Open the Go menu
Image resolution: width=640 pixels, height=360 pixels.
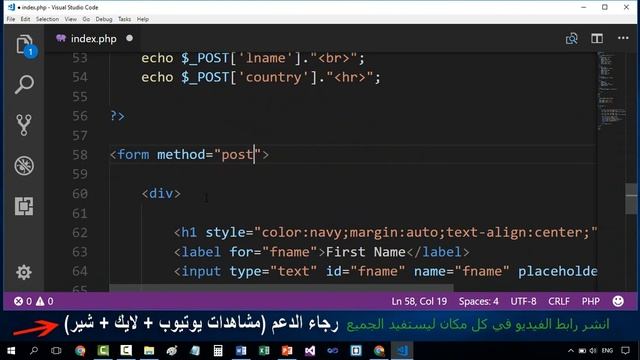[86, 19]
